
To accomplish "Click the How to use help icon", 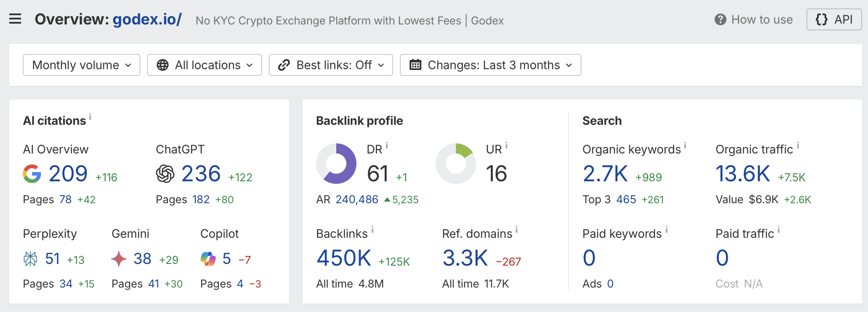I will 721,19.
